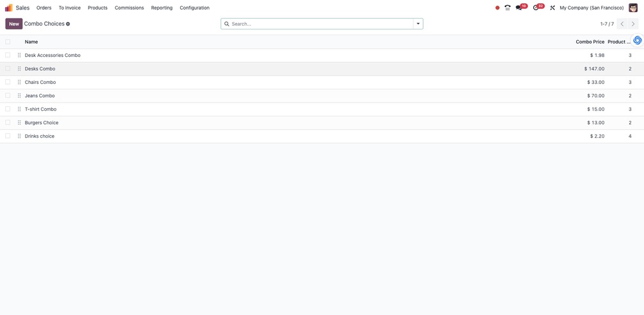Click drag handle for Drinks choice
This screenshot has height=315, width=644.
pos(19,136)
